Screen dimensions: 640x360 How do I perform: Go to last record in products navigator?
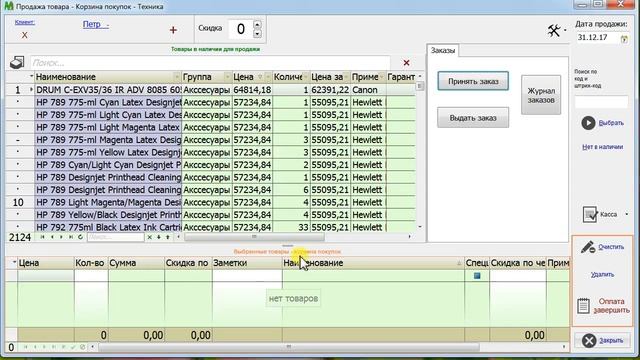click(x=71, y=237)
